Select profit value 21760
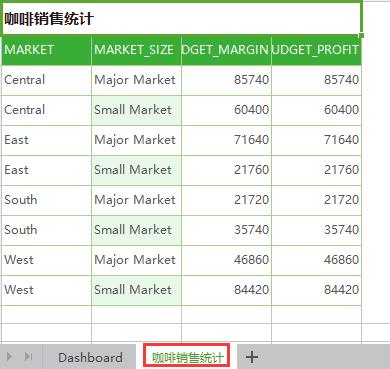Viewport: 390px width, 369px height. 317,170
